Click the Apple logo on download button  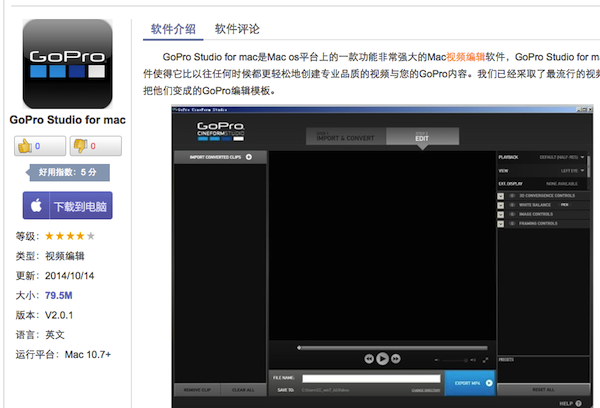(36, 206)
